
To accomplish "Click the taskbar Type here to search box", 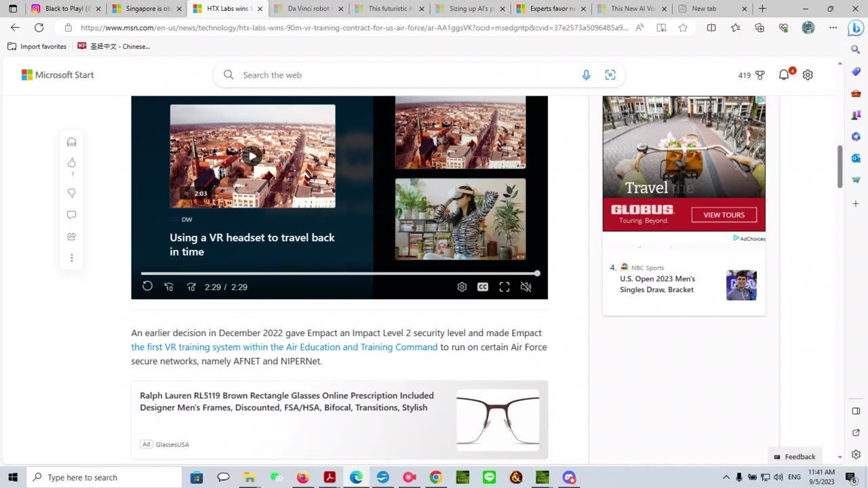I will pos(104,477).
